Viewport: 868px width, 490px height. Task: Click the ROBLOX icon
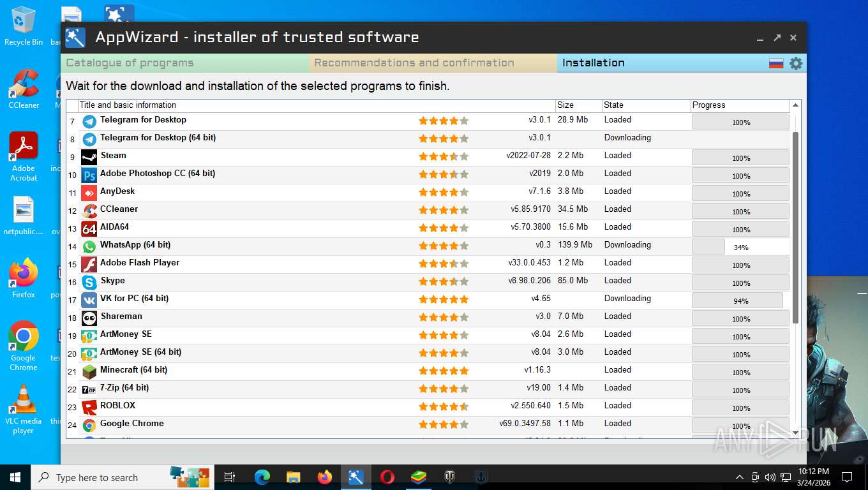point(89,407)
